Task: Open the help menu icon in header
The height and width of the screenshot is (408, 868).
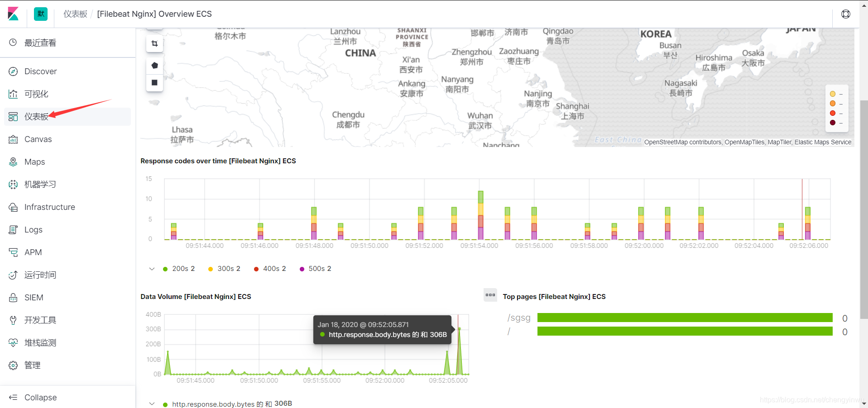Action: pyautogui.click(x=845, y=14)
